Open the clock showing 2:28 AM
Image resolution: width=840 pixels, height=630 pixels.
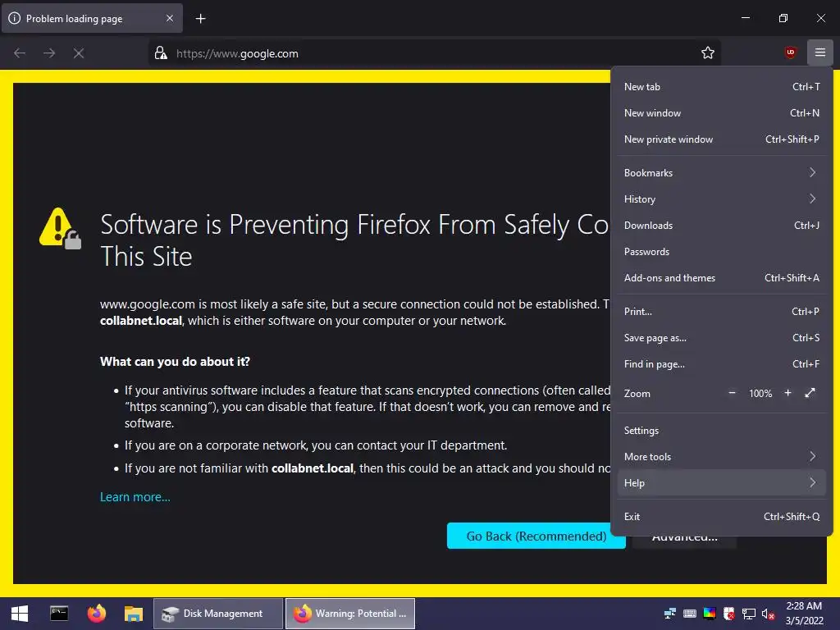tap(804, 614)
